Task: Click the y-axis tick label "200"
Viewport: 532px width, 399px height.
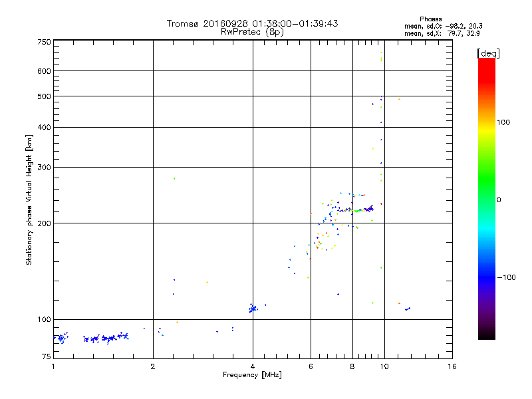Action: coord(44,223)
